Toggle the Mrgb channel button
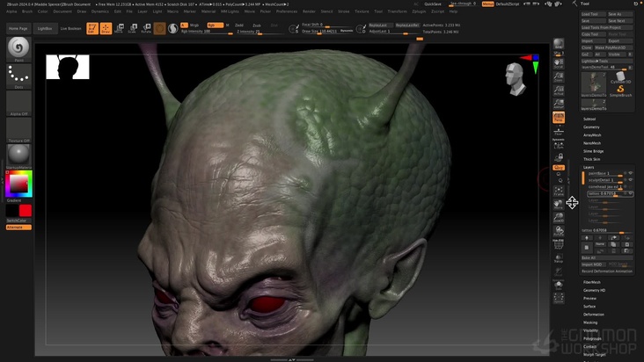The width and height of the screenshot is (644, 362). click(x=194, y=25)
